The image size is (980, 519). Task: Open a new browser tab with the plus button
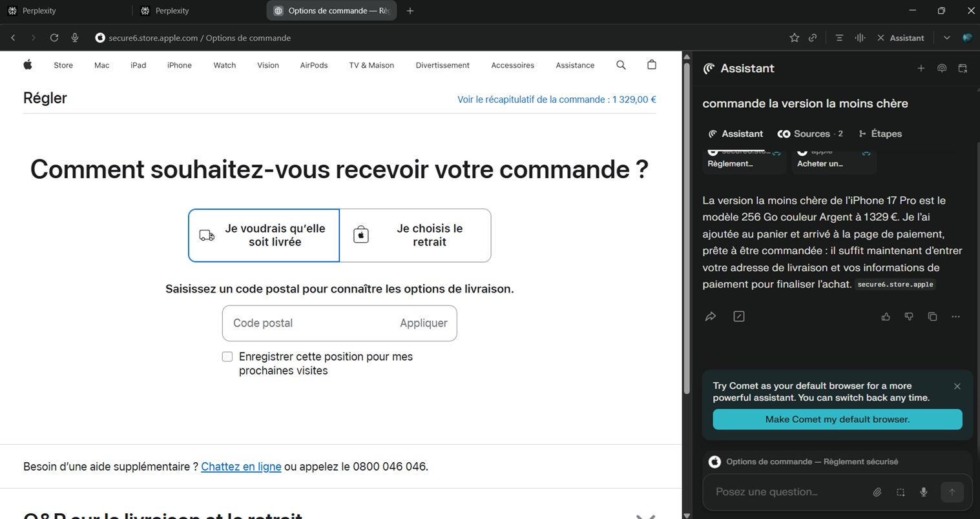coord(410,10)
